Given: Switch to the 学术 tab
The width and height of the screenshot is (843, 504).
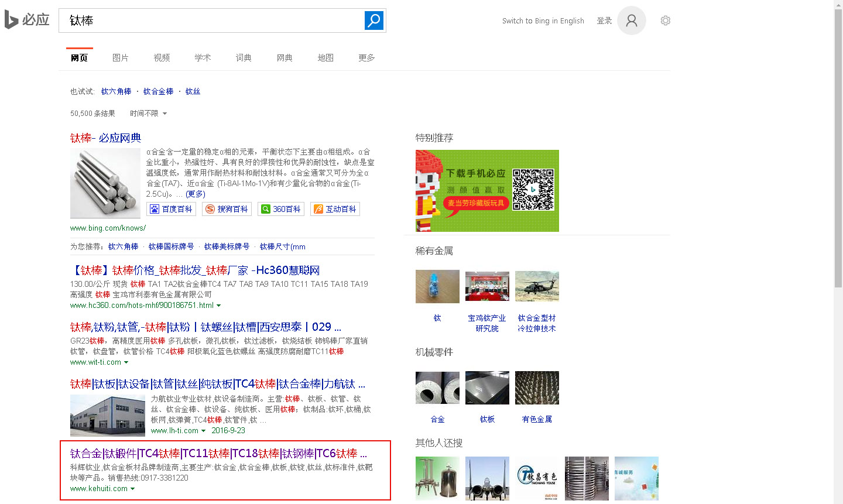Looking at the screenshot, I should click(203, 57).
